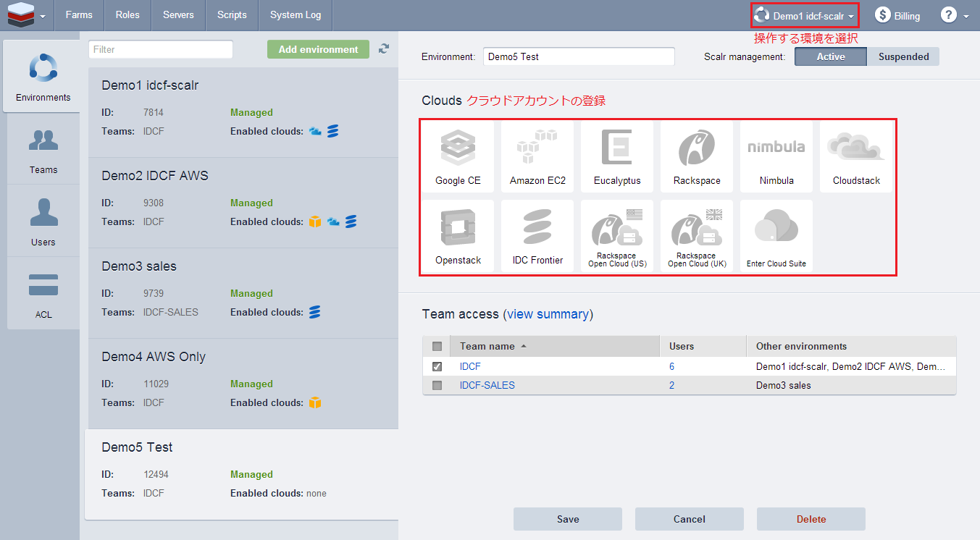
Task: Click the ID value 7814
Action: click(154, 113)
